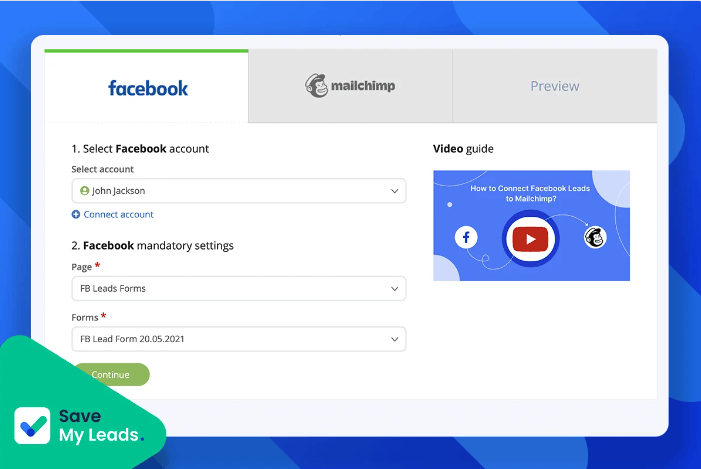Open the John Jackson account dropdown
The height and width of the screenshot is (469, 701).
239,191
